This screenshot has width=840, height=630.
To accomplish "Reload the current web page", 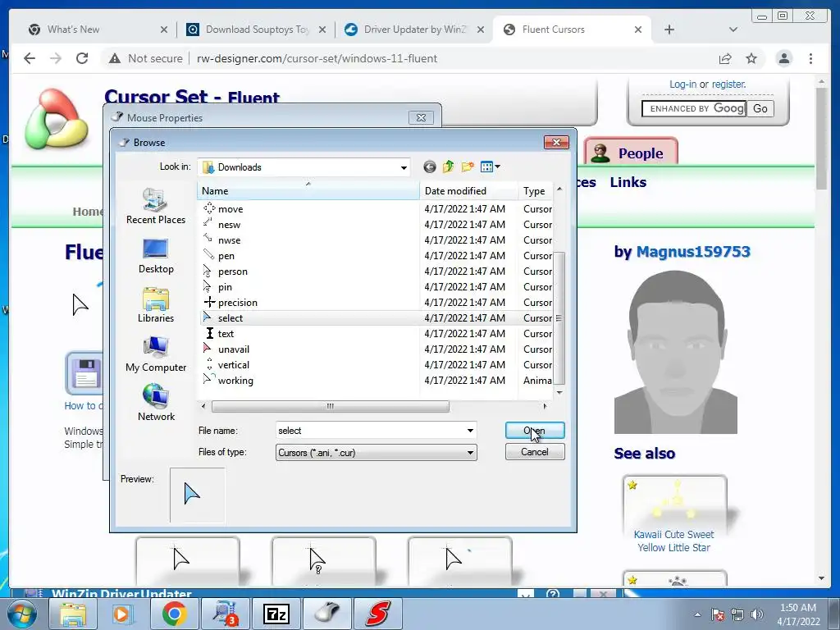I will (x=82, y=58).
